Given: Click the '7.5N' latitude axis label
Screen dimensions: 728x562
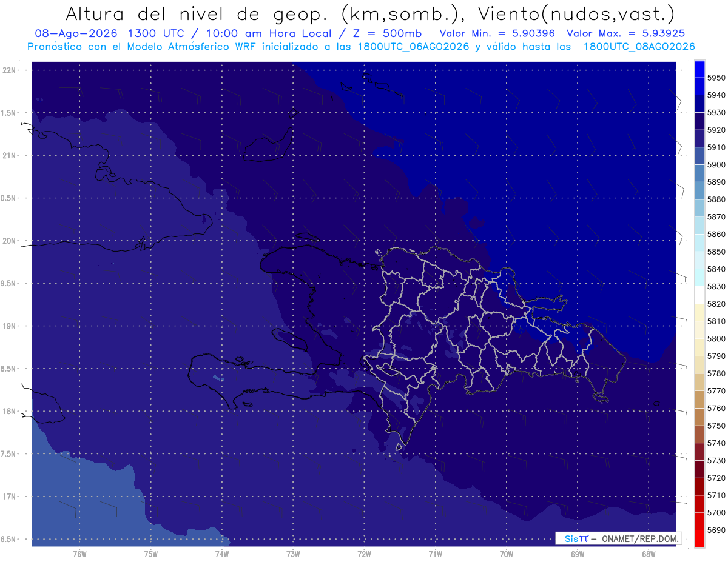Looking at the screenshot, I should 8,454.
